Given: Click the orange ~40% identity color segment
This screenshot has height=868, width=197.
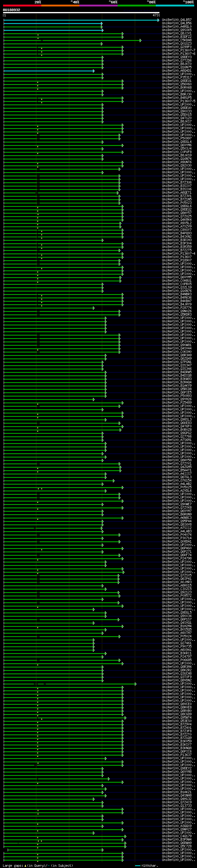Looking at the screenshot, I should 60,6.
